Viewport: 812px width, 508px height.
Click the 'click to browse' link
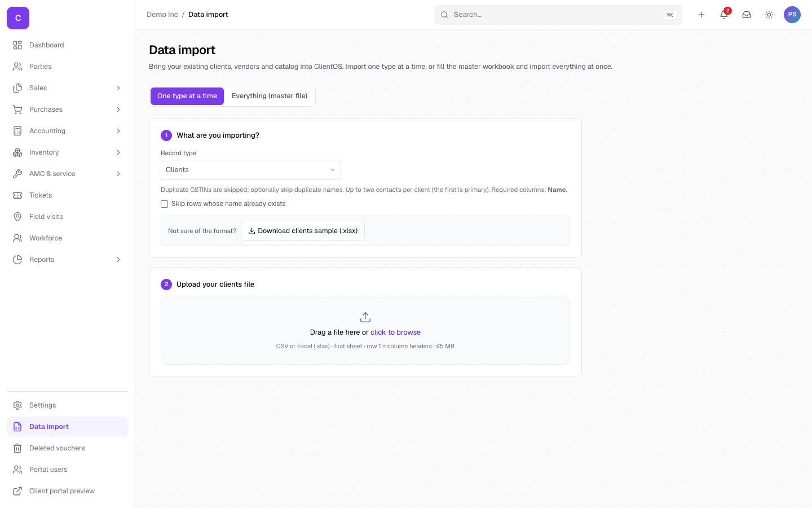395,332
